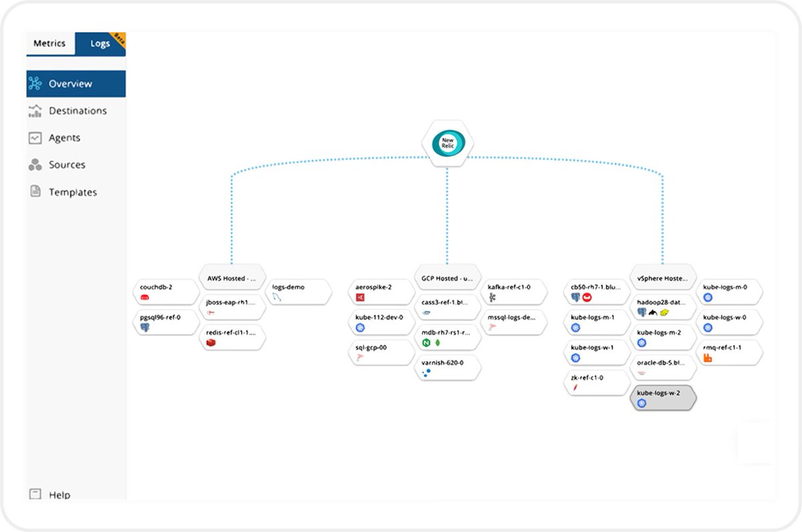The image size is (802, 532).
Task: Click the Cassandra eye icon under cass3-ref-1
Action: pos(426,313)
